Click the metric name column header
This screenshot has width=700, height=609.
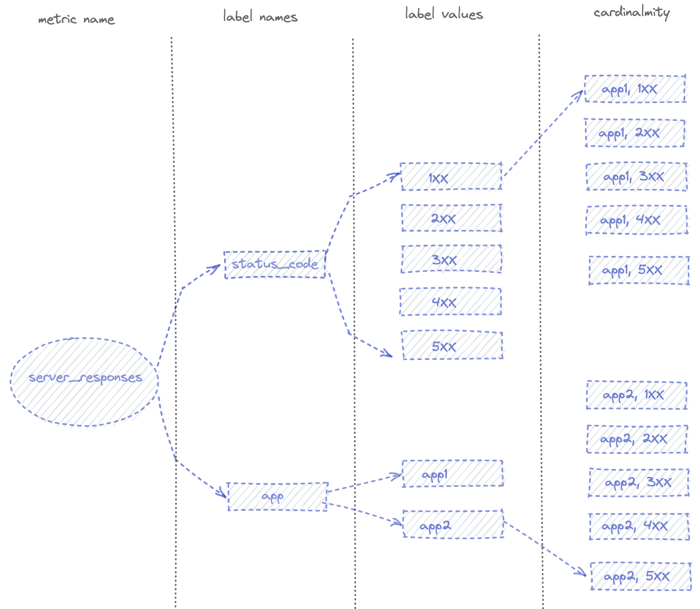pos(75,20)
